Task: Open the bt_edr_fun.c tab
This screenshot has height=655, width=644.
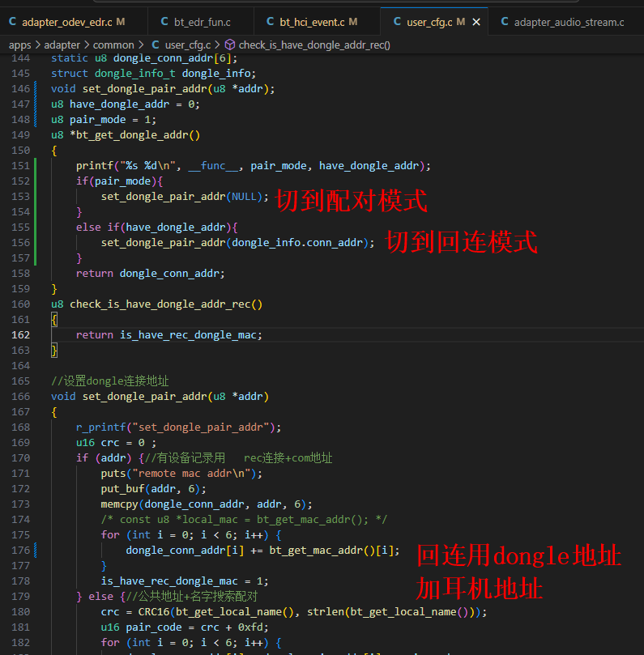Action: tap(202, 22)
